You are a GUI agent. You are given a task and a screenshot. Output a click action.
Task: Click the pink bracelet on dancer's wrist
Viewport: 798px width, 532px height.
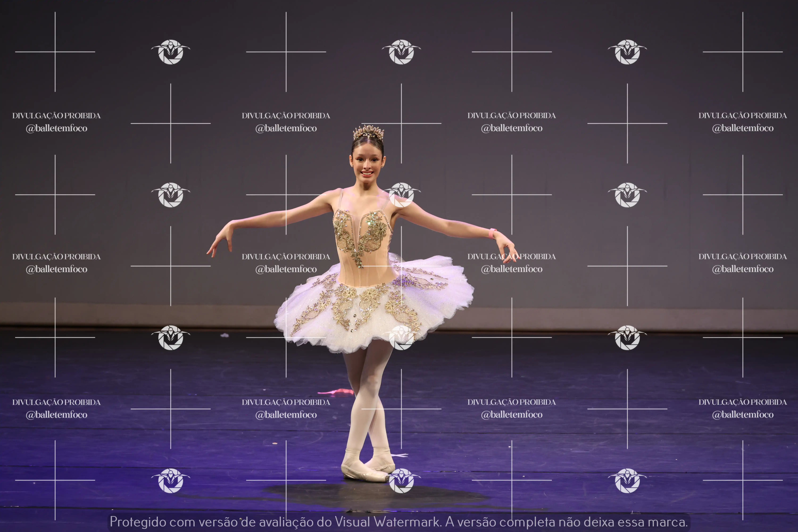pos(492,233)
